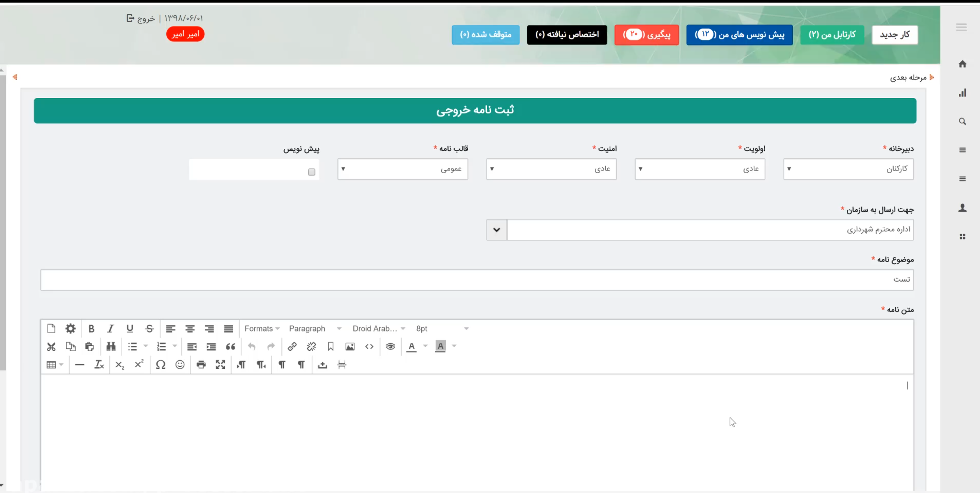Open the Paragraph style dropdown
Image resolution: width=980 pixels, height=493 pixels.
(315, 329)
